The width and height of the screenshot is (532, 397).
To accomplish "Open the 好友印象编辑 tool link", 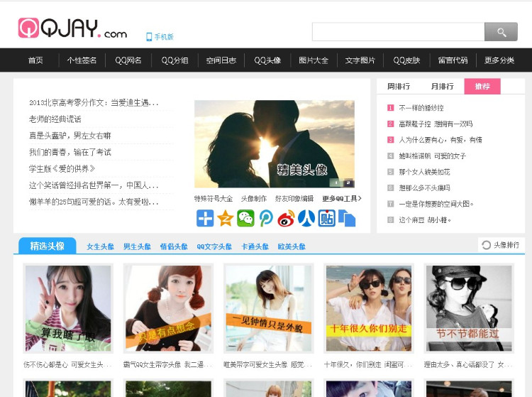I will coord(294,199).
